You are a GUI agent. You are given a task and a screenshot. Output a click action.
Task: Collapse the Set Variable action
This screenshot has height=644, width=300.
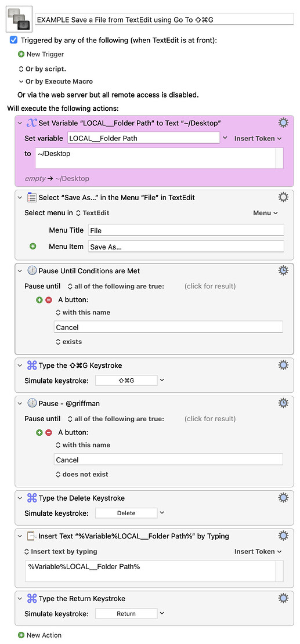[x=20, y=123]
